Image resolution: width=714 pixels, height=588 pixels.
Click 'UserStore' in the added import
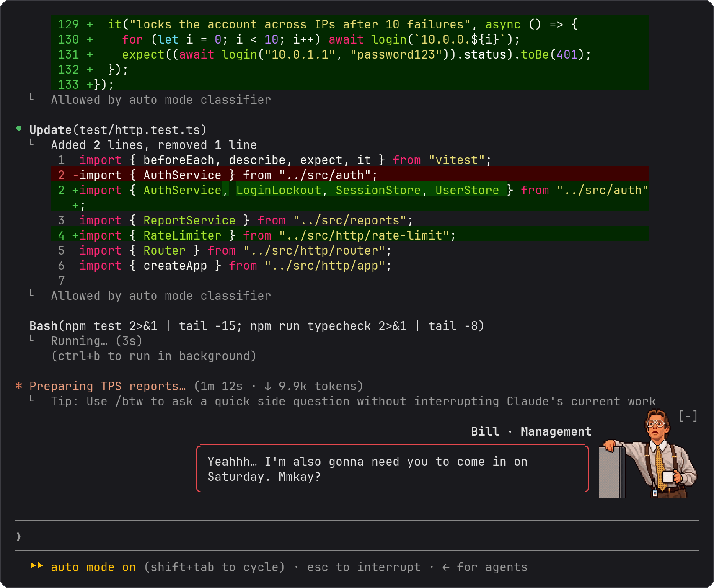pos(467,190)
